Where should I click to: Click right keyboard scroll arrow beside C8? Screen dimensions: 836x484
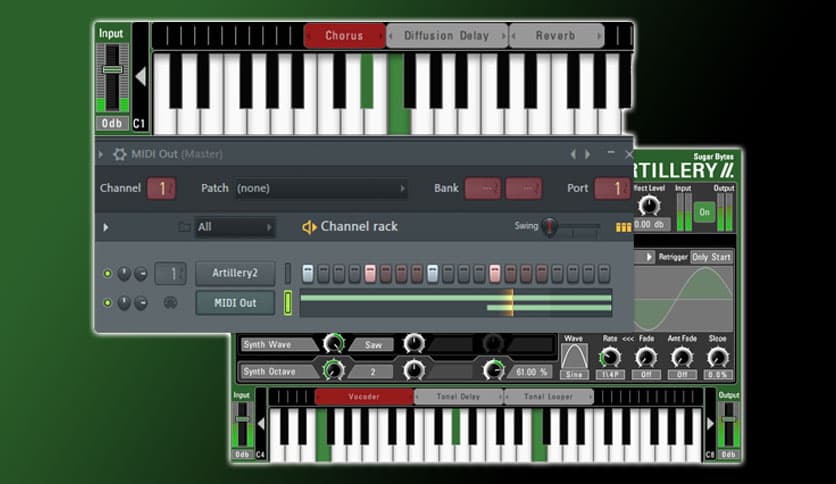tap(710, 424)
